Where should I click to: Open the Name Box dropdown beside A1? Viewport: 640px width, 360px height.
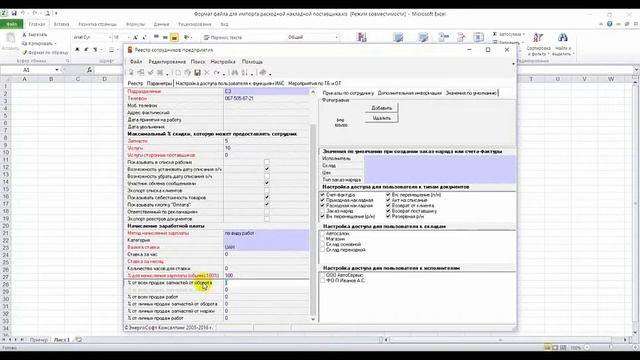[57, 70]
